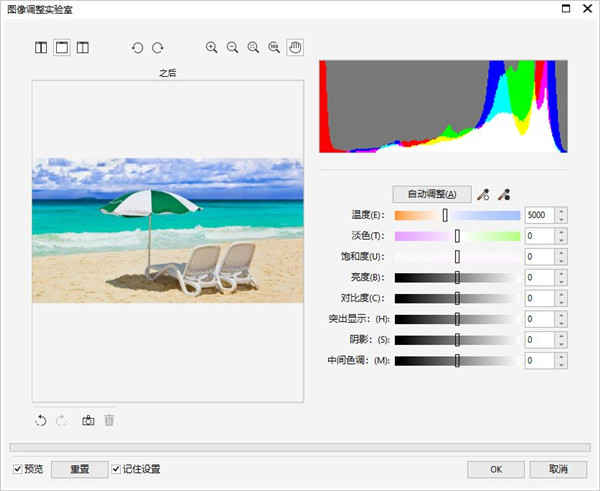
Task: Click the 亮度 brightness spinner arrows
Action: (x=561, y=277)
